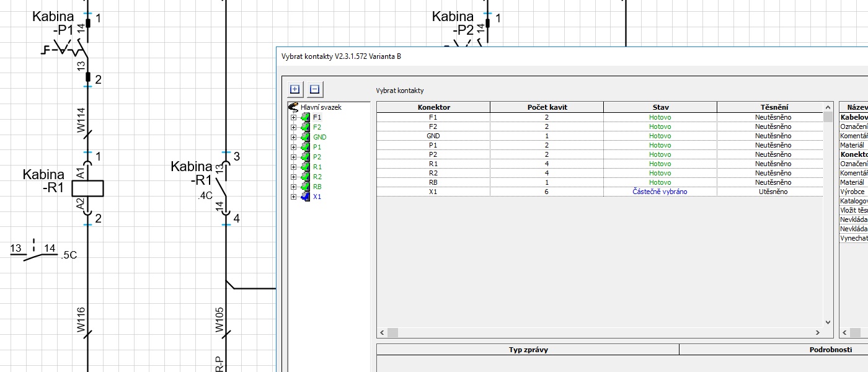Click the collapse all tree button
Screen dimensions: 868x372
[314, 89]
